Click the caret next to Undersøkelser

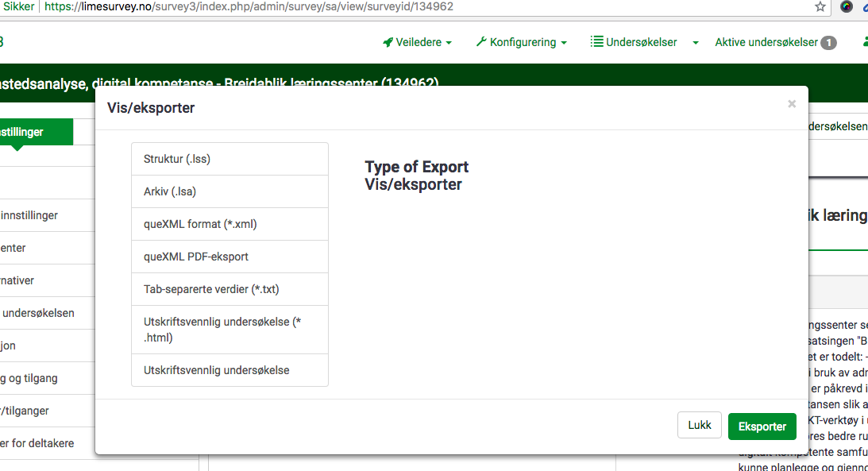click(x=696, y=43)
